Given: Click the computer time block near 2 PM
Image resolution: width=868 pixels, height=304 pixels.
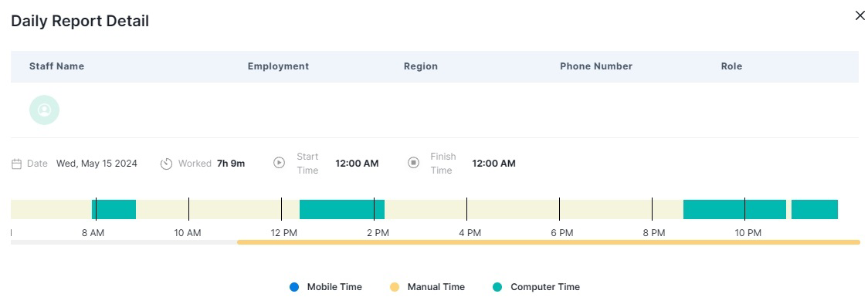Looking at the screenshot, I should coord(342,210).
